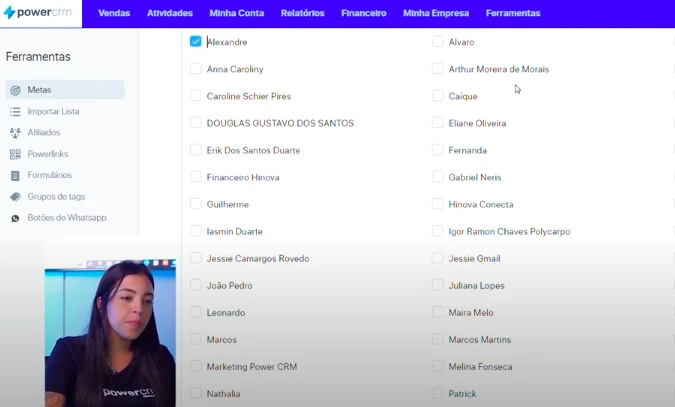675x407 pixels.
Task: Click the presenter webcam video overlay
Action: tap(110, 333)
